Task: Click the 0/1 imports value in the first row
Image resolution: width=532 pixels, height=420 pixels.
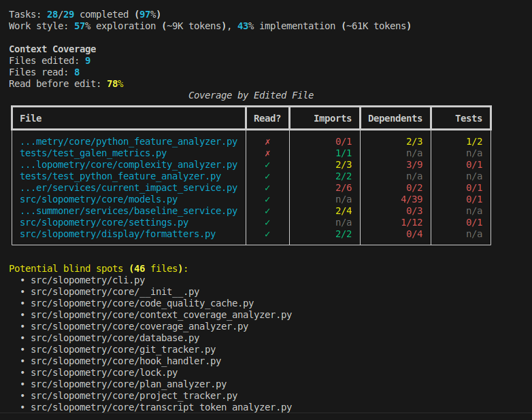Action: click(344, 141)
